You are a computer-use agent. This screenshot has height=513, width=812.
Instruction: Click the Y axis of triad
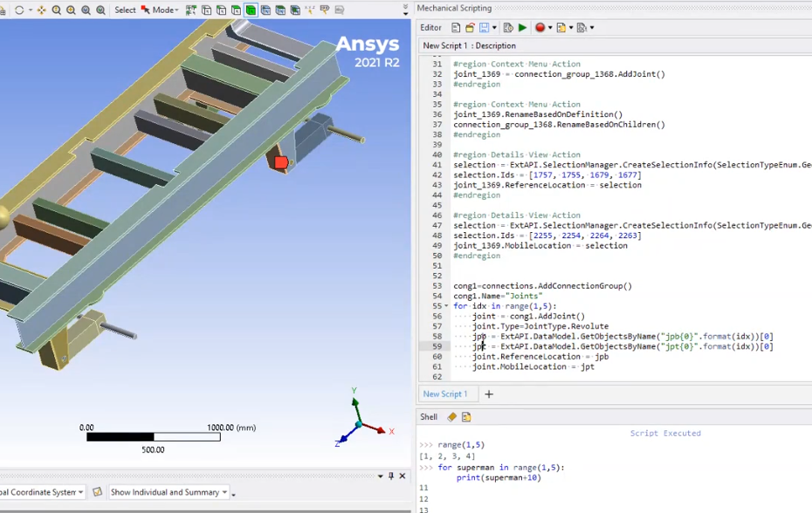(x=355, y=401)
